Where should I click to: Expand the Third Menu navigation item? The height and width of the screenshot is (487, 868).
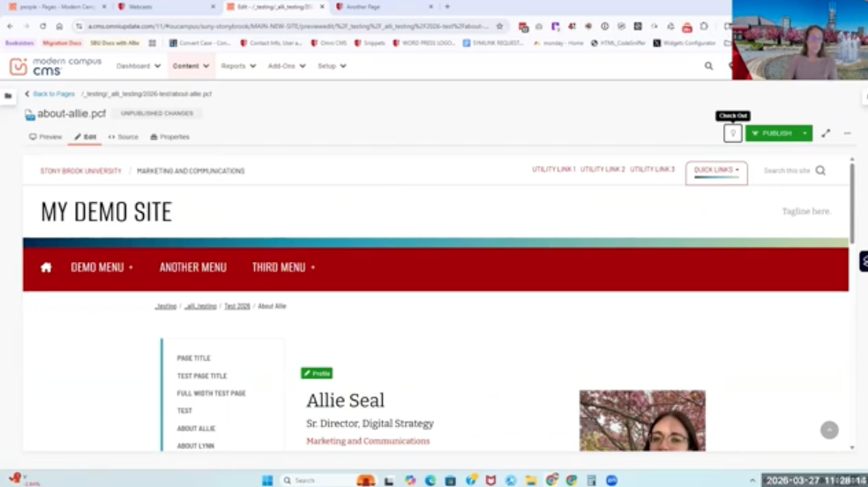(283, 267)
